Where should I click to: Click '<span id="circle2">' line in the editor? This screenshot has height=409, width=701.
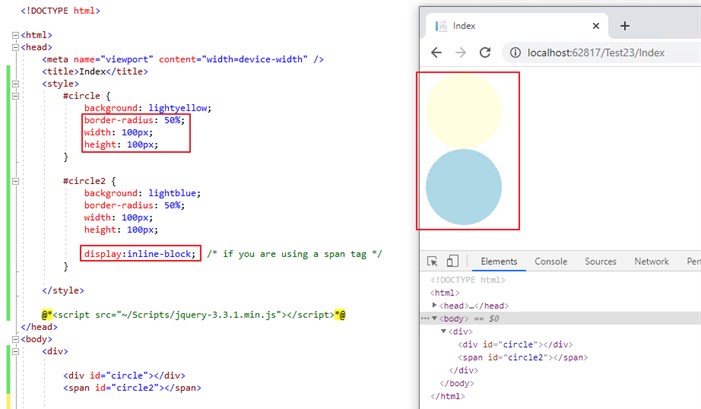pos(132,388)
